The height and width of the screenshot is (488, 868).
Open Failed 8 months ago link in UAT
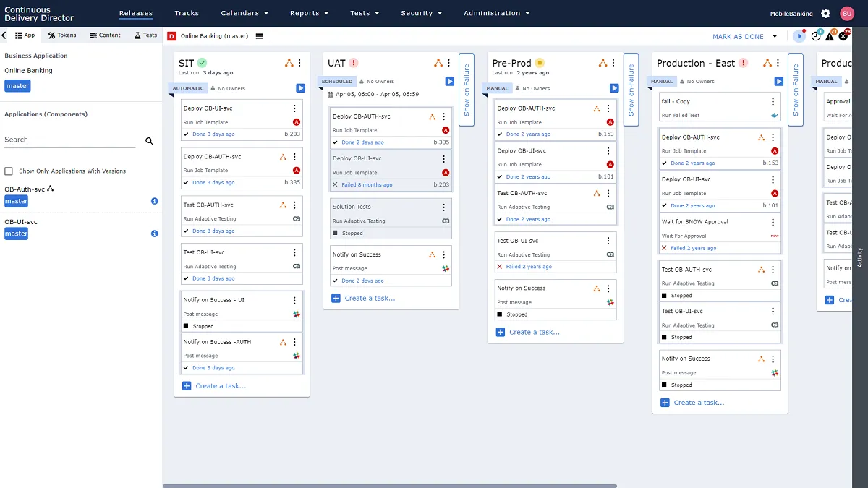[367, 184]
